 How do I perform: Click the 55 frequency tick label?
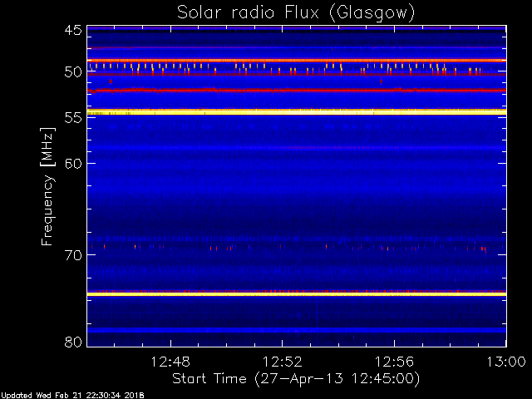pyautogui.click(x=73, y=118)
